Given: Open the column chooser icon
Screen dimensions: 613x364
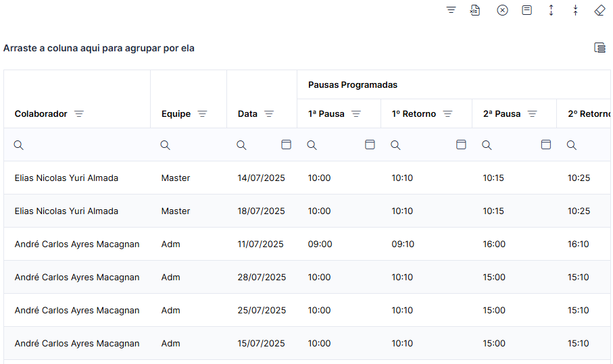Looking at the screenshot, I should [x=599, y=48].
